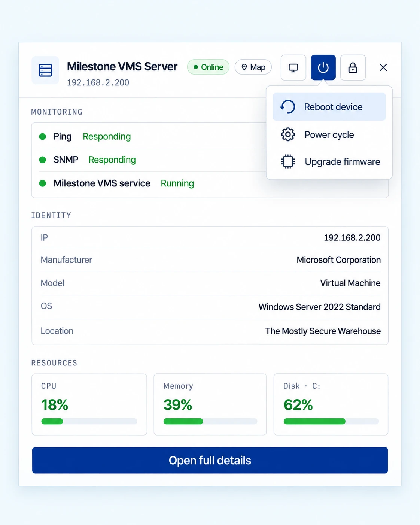Viewport: 420px width, 525px height.
Task: Click the Manufacturer field label
Action: tap(66, 260)
